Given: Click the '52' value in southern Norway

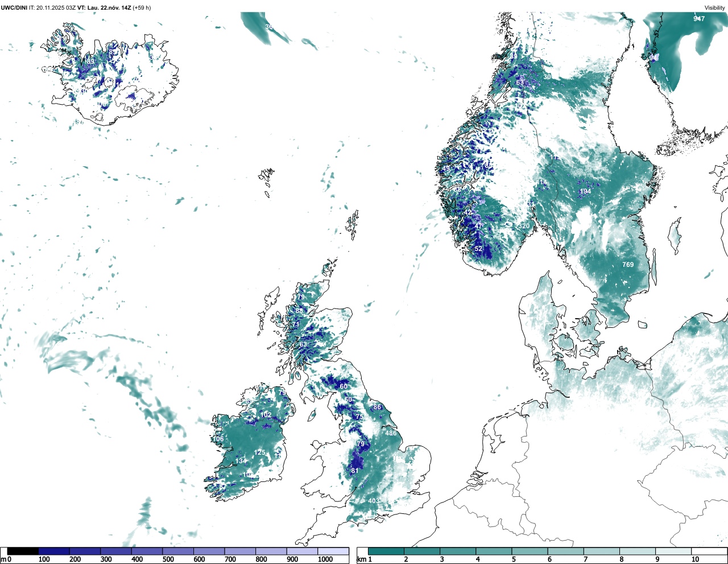Looking at the screenshot, I should (478, 249).
